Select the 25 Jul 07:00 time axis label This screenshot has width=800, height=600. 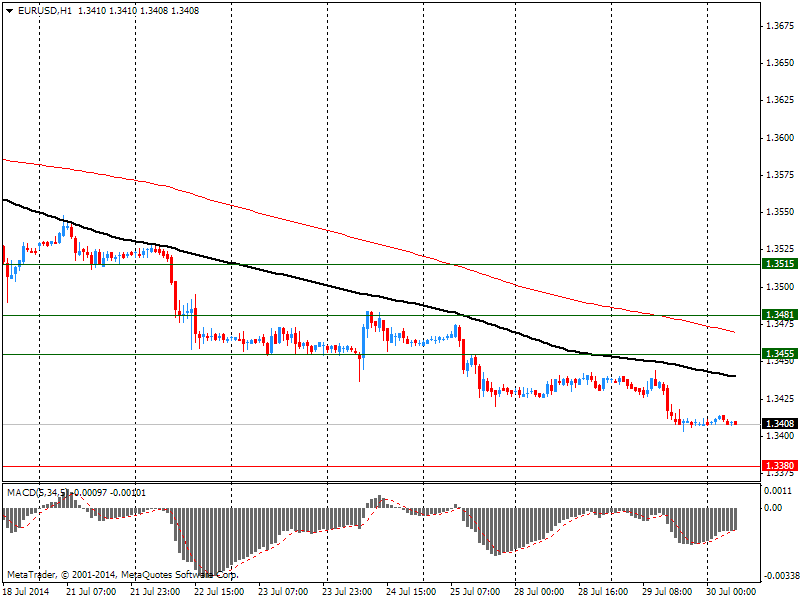tap(475, 591)
